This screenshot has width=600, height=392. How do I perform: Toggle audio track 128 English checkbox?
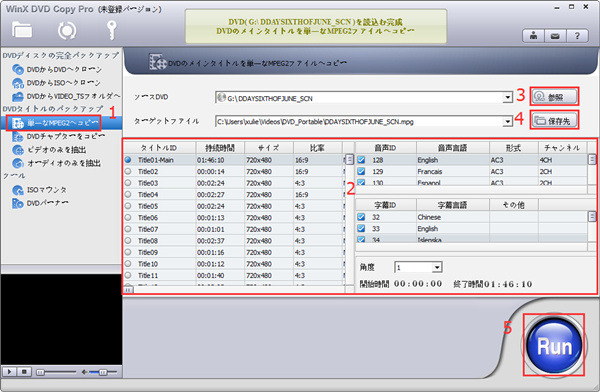pyautogui.click(x=361, y=160)
